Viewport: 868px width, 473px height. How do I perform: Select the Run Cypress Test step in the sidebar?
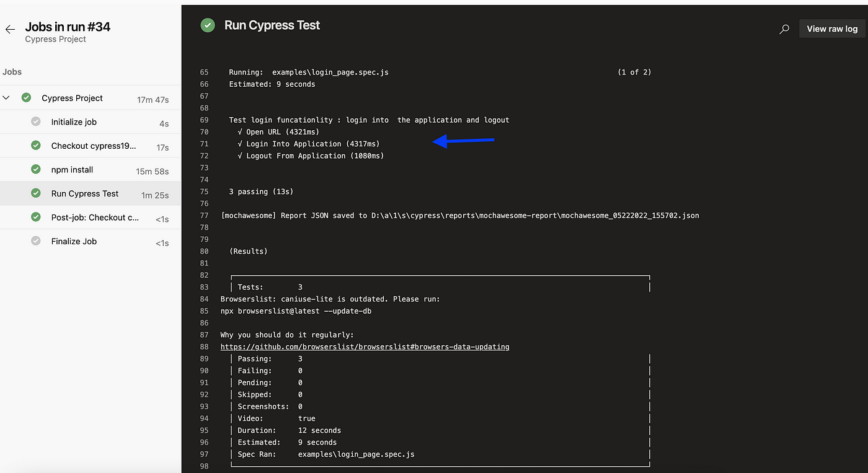(84, 193)
